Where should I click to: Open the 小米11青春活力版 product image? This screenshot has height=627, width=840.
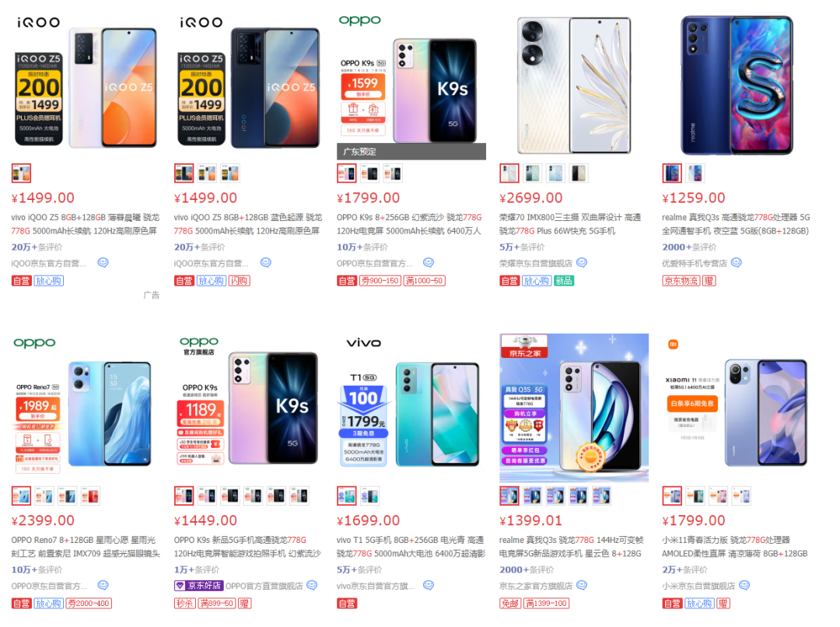click(737, 408)
